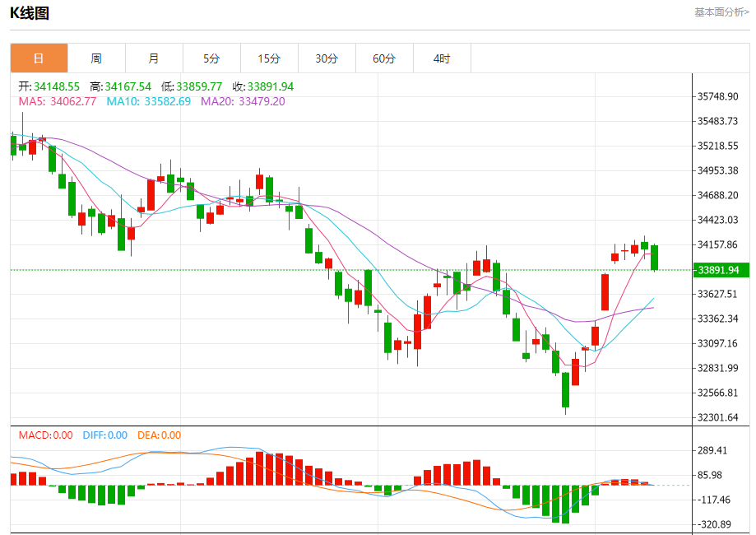Click the 35748.90 price axis label
This screenshot has height=535, width=756.
pos(718,96)
